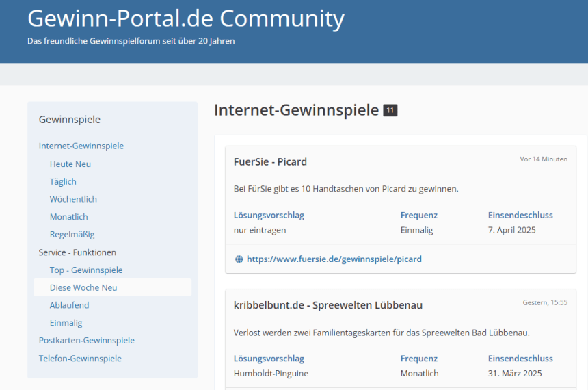
Task: Click the Vor 14 Minuten timestamp
Action: point(544,159)
